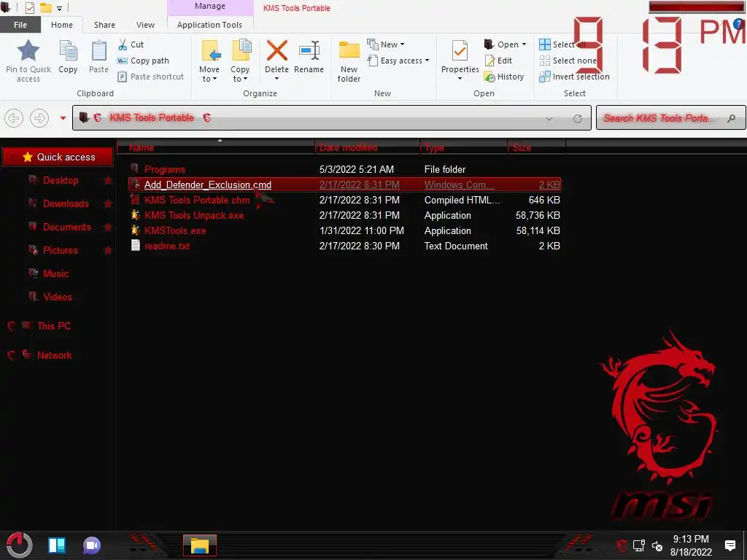Sort by Size column header
Screen dimensions: 747x560
pos(536,147)
